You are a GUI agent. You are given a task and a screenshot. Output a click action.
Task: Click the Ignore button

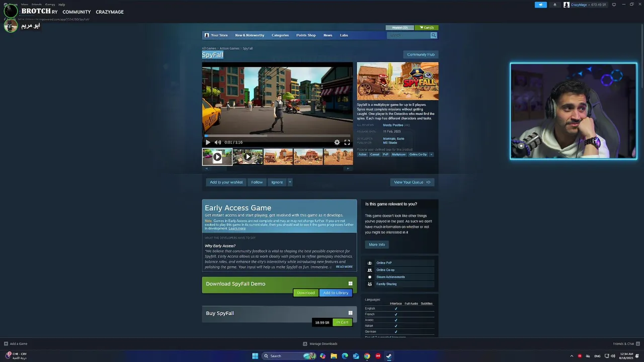277,182
